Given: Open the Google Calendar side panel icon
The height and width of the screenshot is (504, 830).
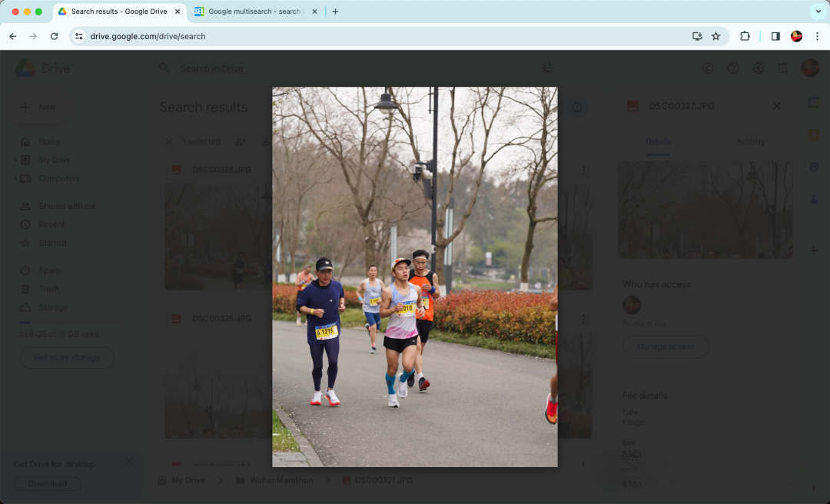Looking at the screenshot, I should (x=814, y=103).
